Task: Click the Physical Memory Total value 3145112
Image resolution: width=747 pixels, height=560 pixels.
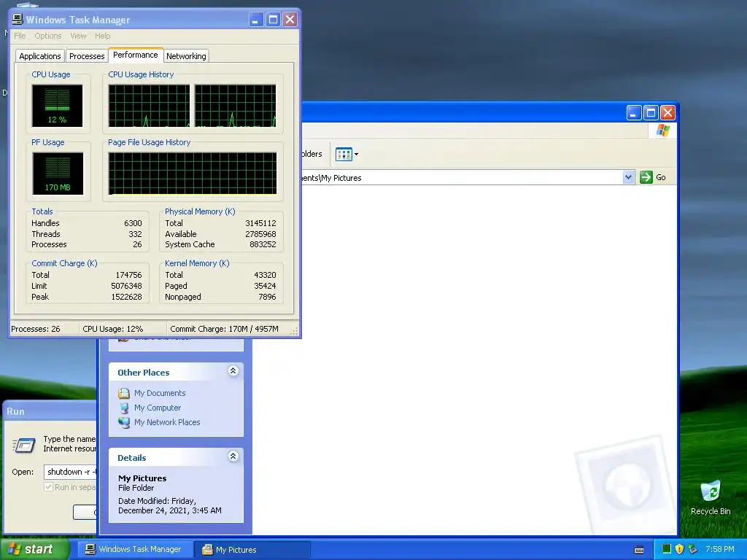Action: (260, 223)
